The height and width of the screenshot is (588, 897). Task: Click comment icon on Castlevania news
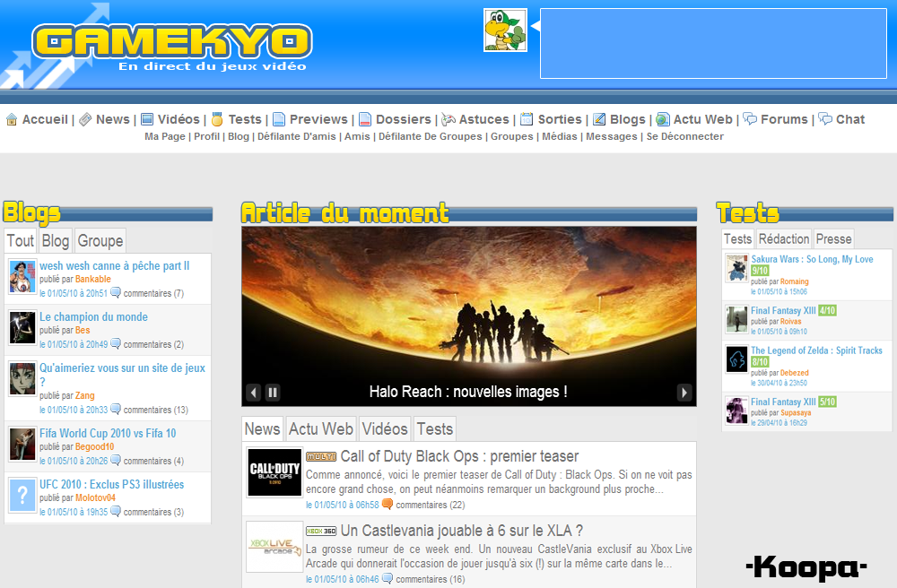coord(388,578)
